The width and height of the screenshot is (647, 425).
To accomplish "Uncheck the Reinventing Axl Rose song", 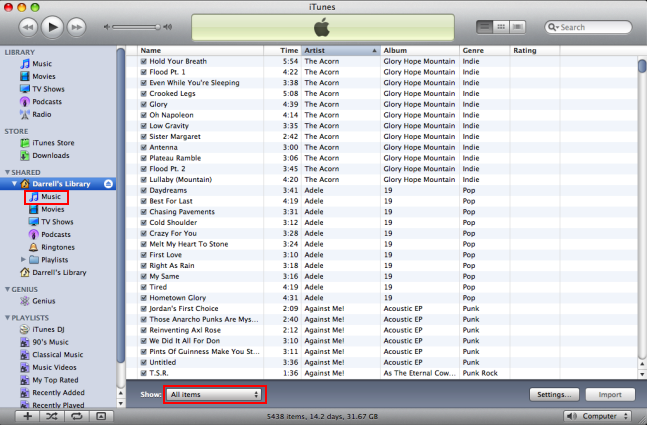I will (x=144, y=330).
